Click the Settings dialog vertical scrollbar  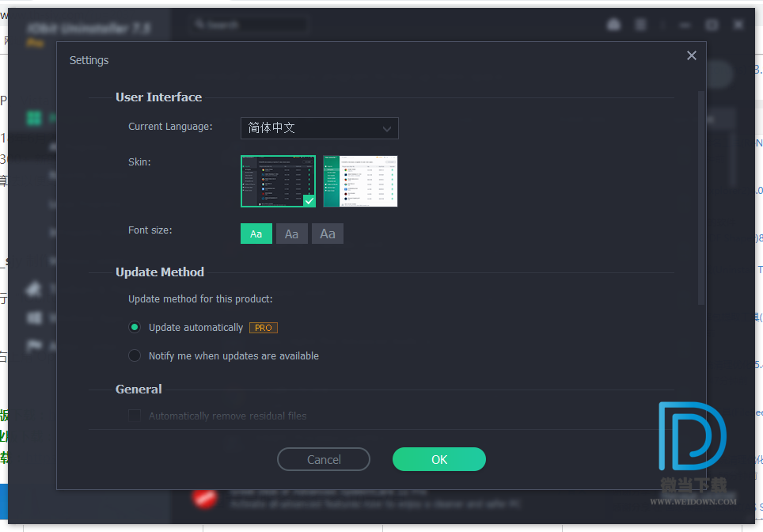pos(701,198)
